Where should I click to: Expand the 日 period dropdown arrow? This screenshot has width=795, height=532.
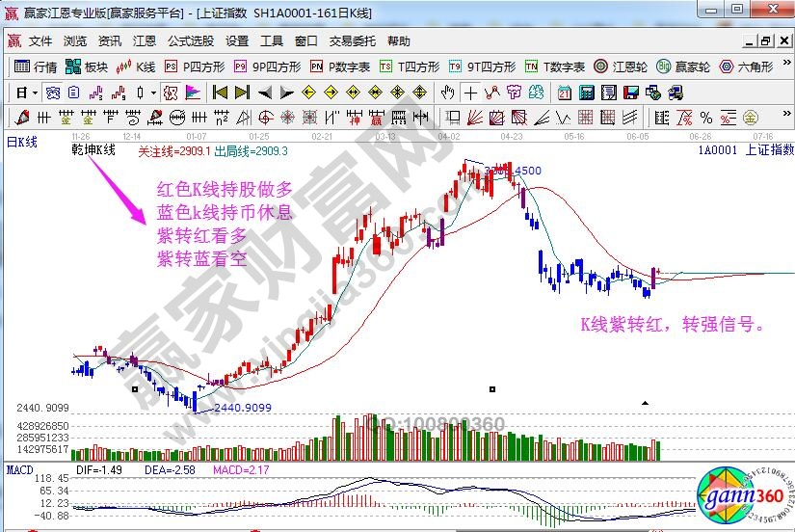tap(35, 93)
